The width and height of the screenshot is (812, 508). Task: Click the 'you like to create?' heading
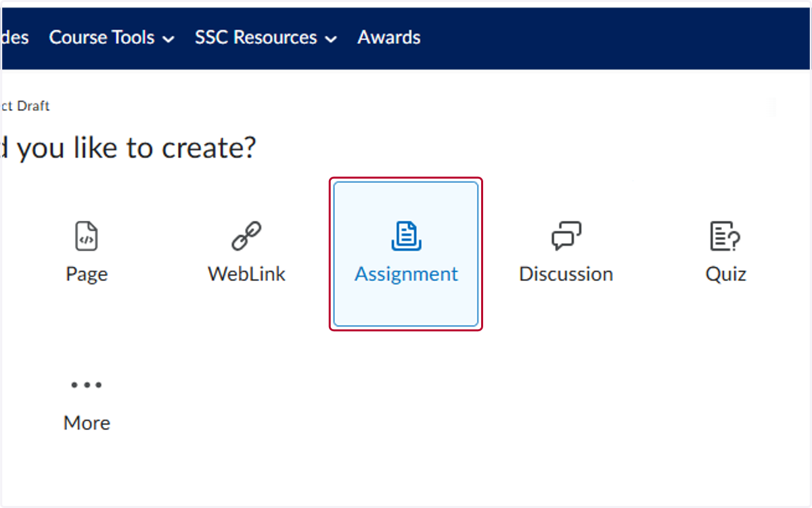point(136,149)
